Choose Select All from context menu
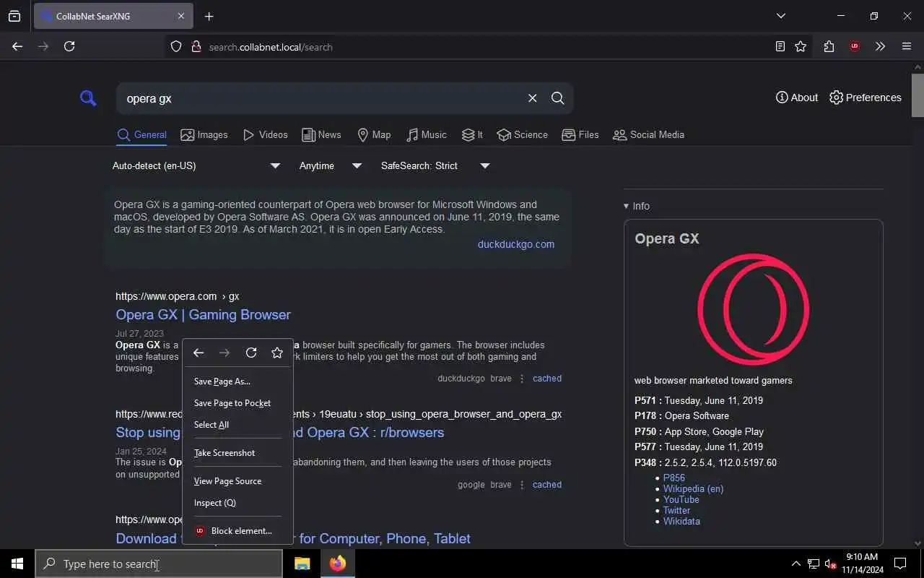 (x=237, y=425)
